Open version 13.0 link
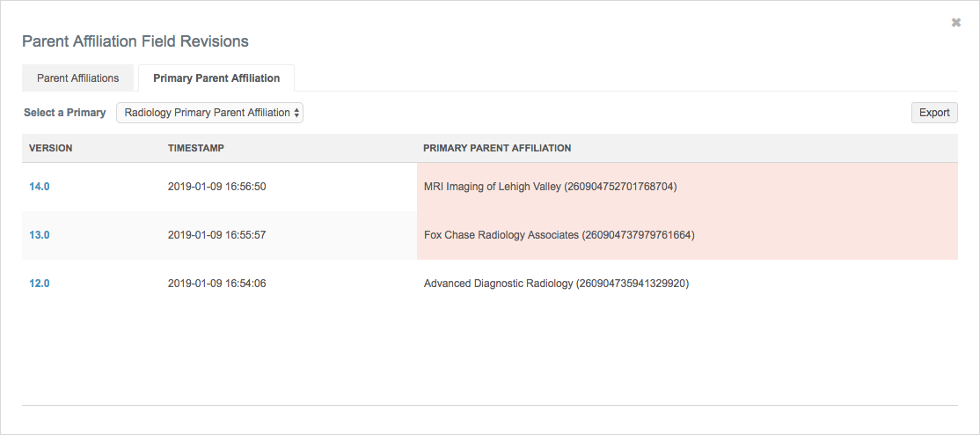 coord(40,235)
